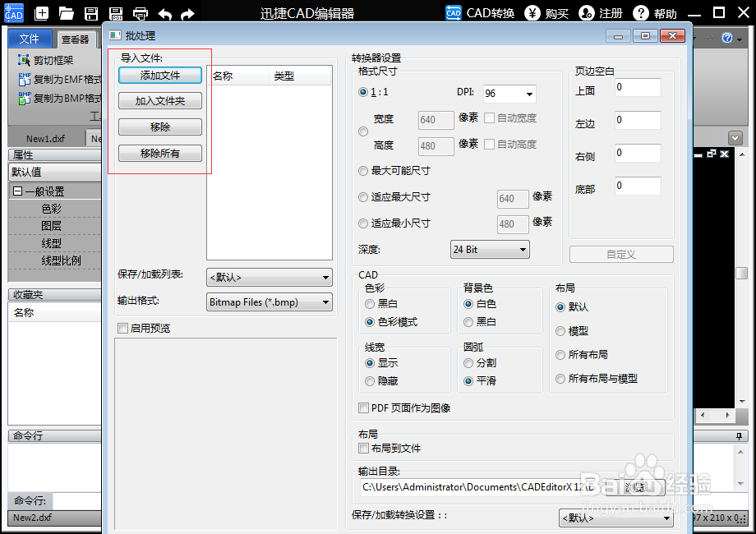The width and height of the screenshot is (756, 534).
Task: Open the 输出格式 Bitmap Files dropdown
Action: coord(269,302)
